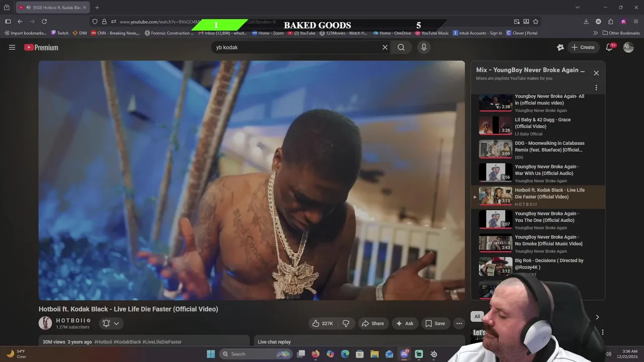
Task: Open the YouTube guide hamburger menu
Action: coord(12,47)
